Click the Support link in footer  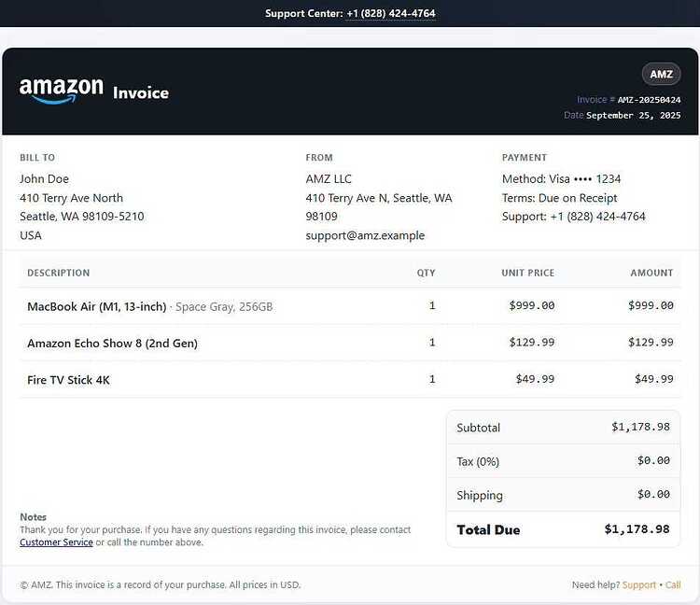[x=639, y=584]
